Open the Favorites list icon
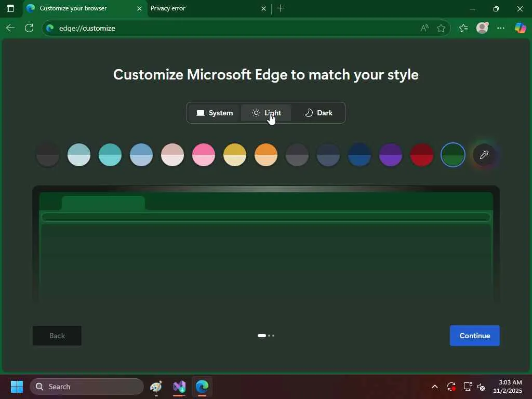The height and width of the screenshot is (399, 532). 463,28
